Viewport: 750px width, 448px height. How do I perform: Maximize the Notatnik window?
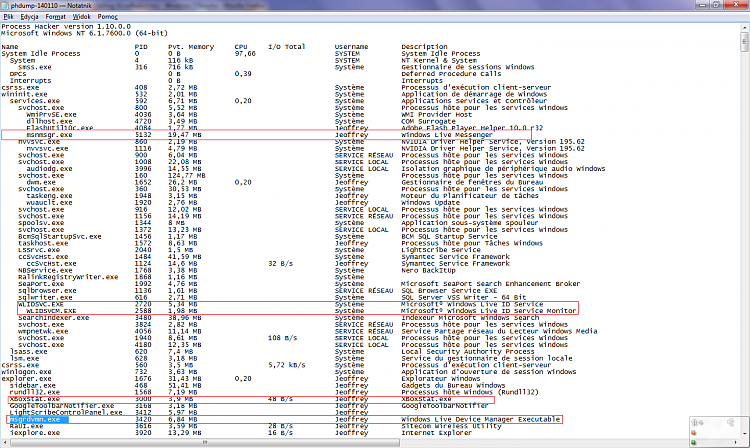[716, 5]
